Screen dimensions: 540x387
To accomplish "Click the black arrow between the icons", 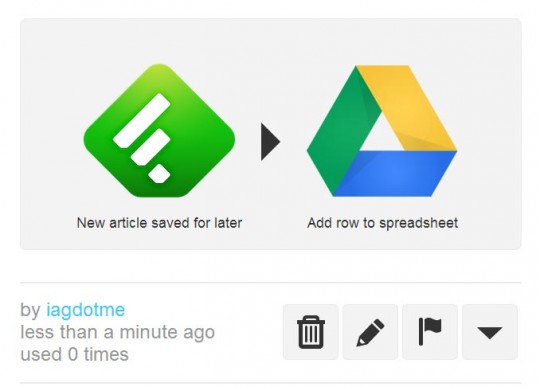I will (270, 142).
